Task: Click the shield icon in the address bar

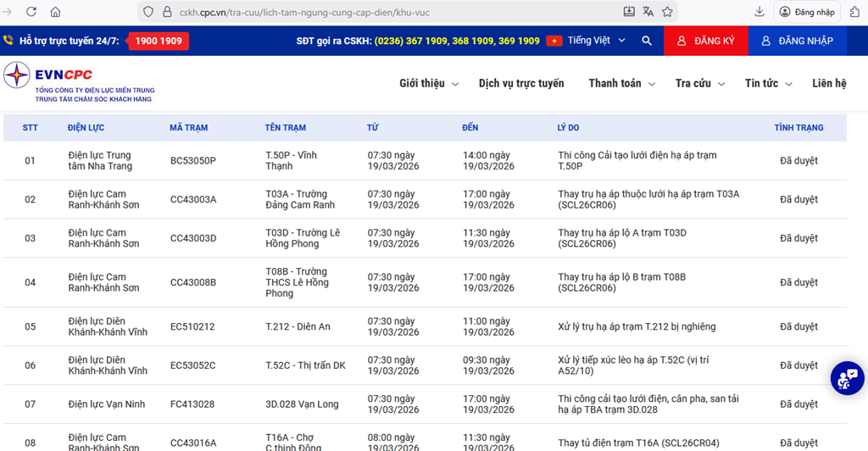Action: [x=147, y=12]
